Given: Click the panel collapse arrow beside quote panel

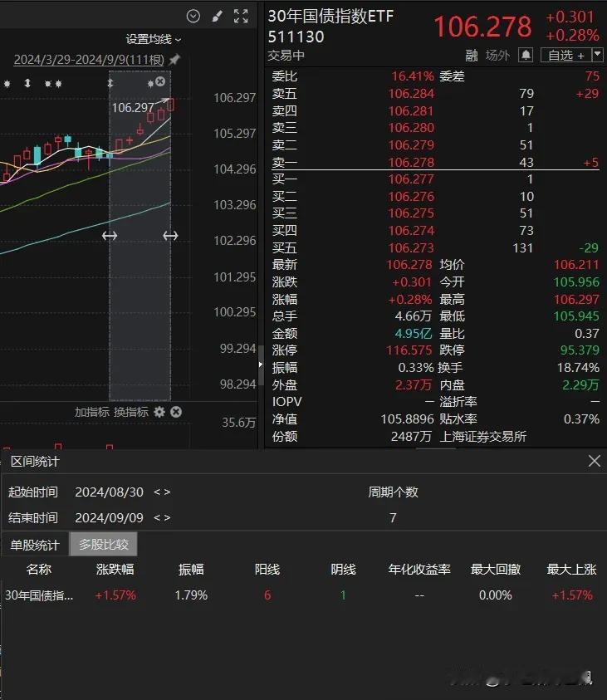Looking at the screenshot, I should pos(261,365).
